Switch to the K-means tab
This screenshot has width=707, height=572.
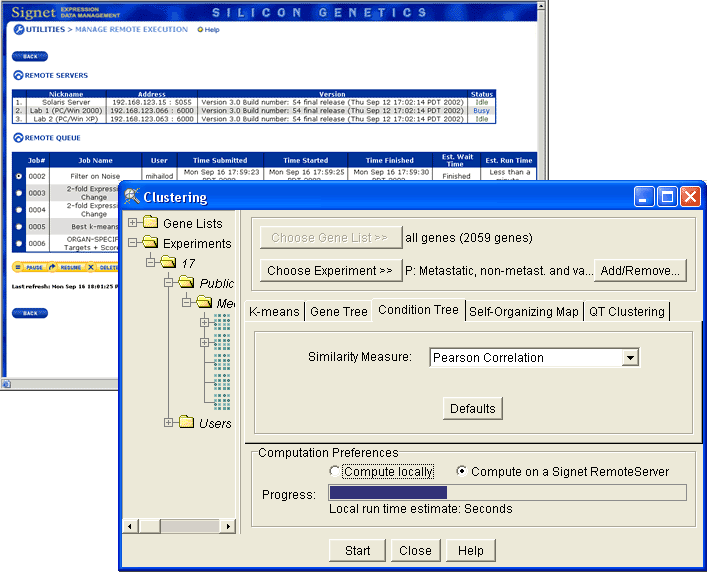(x=274, y=311)
